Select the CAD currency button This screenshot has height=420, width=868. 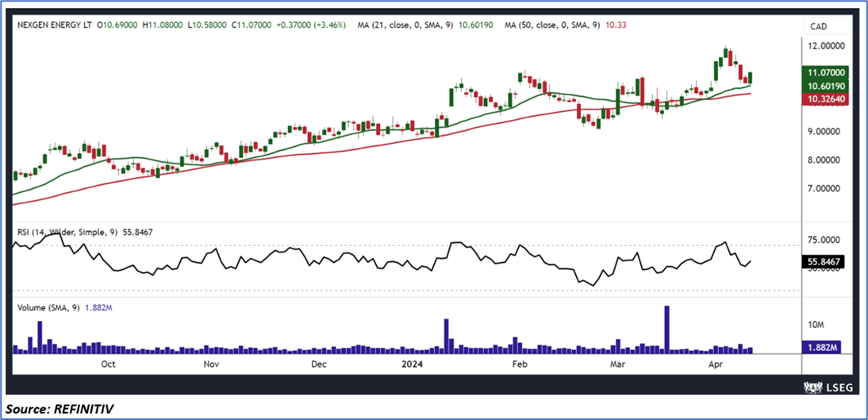827,26
